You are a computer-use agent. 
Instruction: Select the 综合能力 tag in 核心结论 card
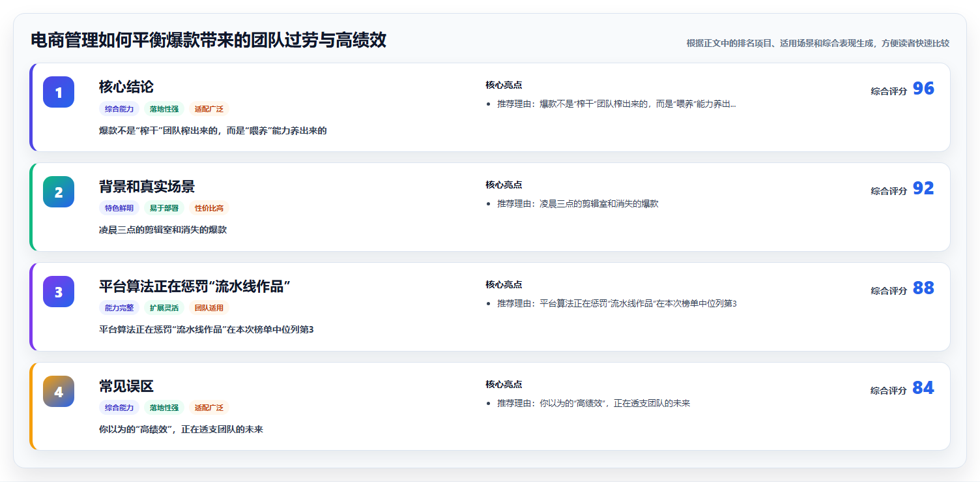[x=119, y=109]
